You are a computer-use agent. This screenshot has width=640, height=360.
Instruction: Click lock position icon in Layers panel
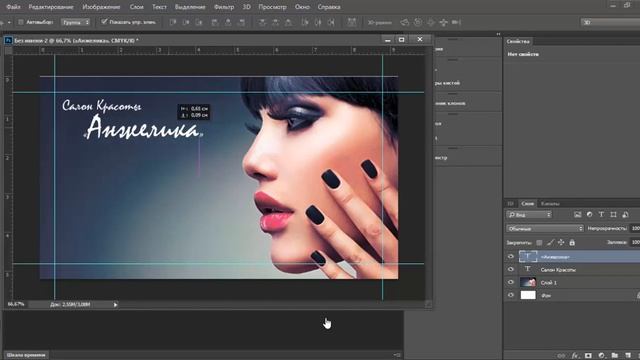pos(561,242)
